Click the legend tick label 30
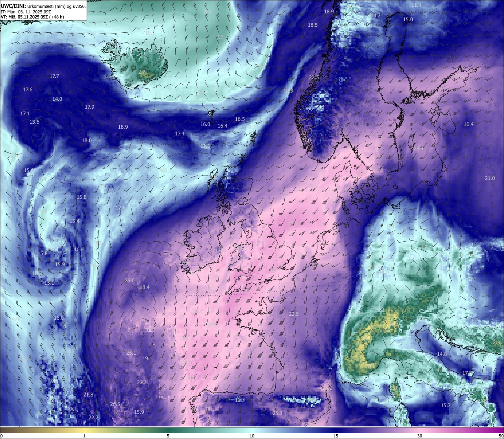Screen dimensions: 504x439 click(420, 436)
